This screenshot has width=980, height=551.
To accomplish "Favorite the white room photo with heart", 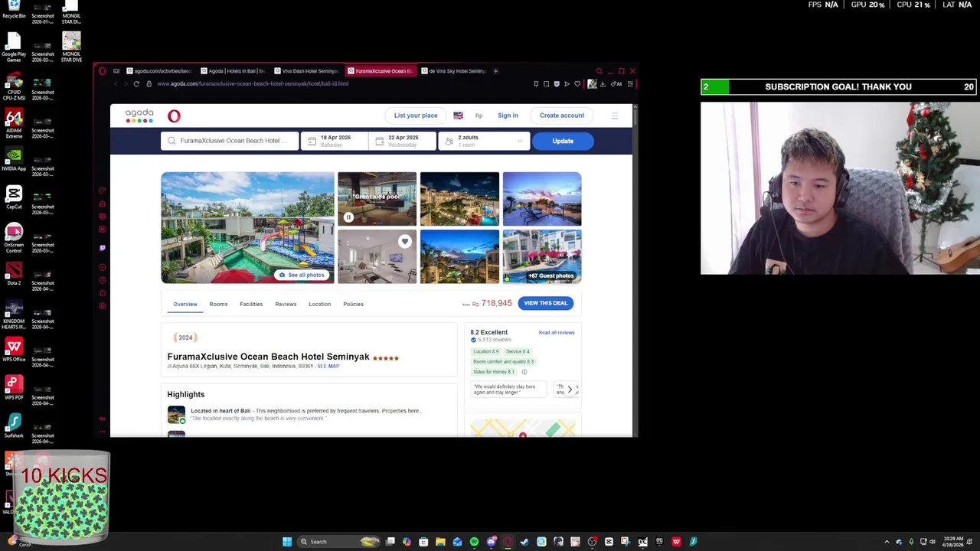I will point(404,242).
